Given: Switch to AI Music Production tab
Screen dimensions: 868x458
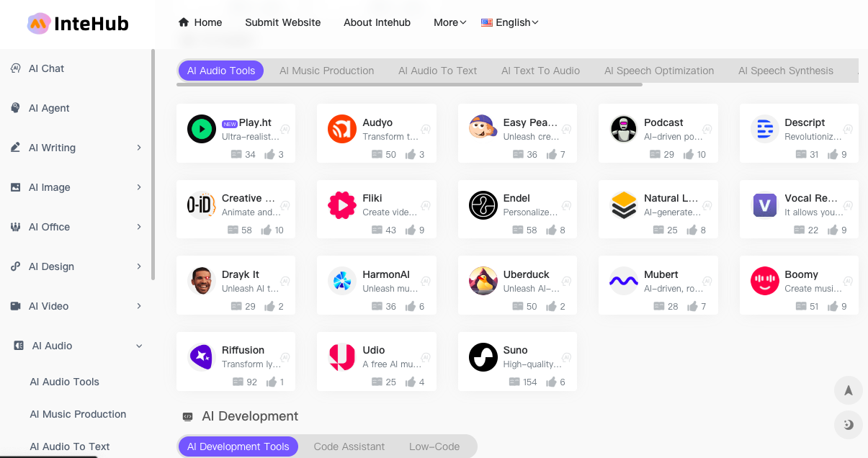Looking at the screenshot, I should click(x=327, y=71).
